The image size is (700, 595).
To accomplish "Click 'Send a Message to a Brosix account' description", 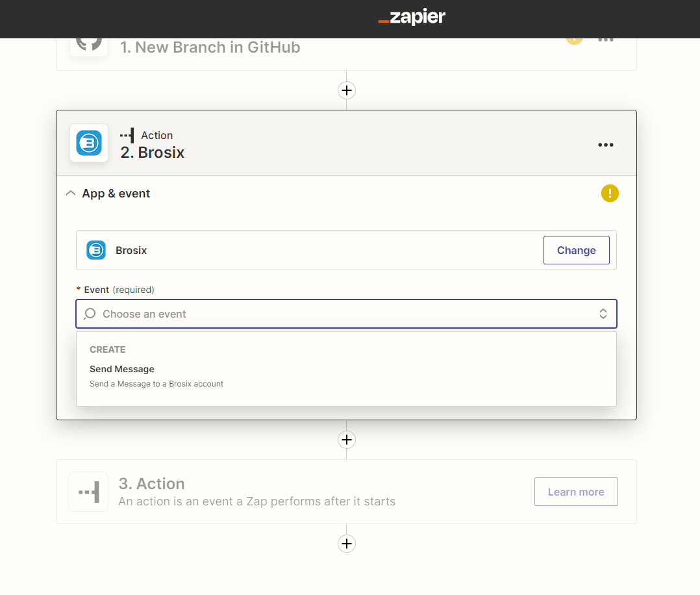I will click(x=156, y=384).
